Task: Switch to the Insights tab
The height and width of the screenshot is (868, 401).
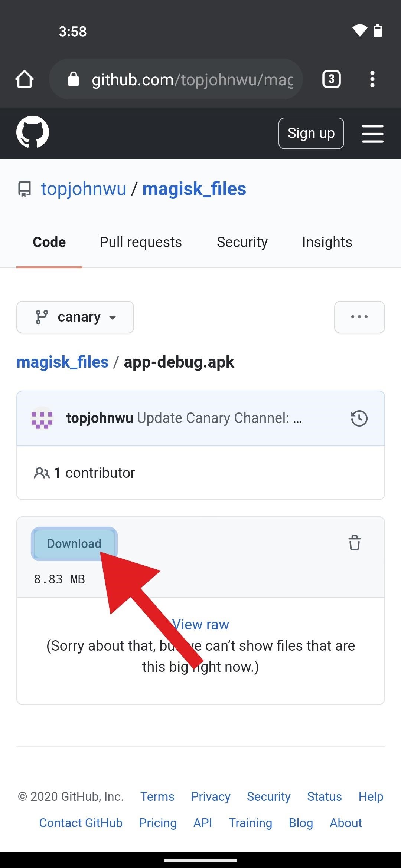Action: [x=327, y=242]
